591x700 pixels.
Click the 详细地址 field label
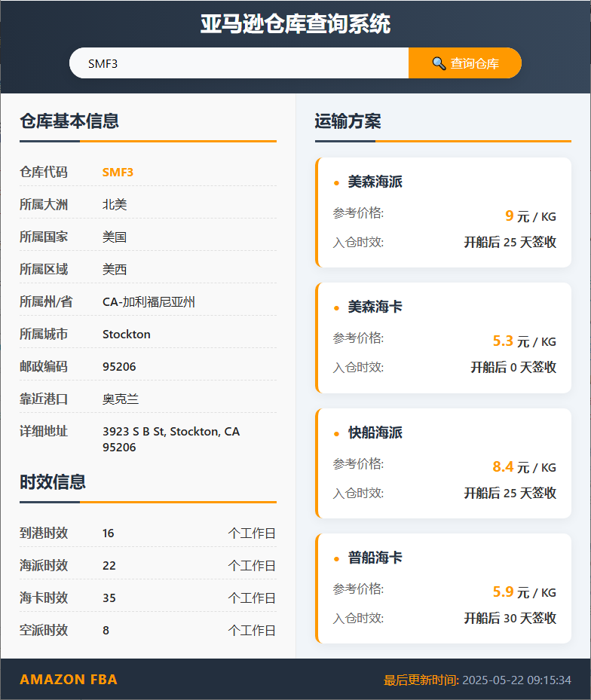coord(44,431)
